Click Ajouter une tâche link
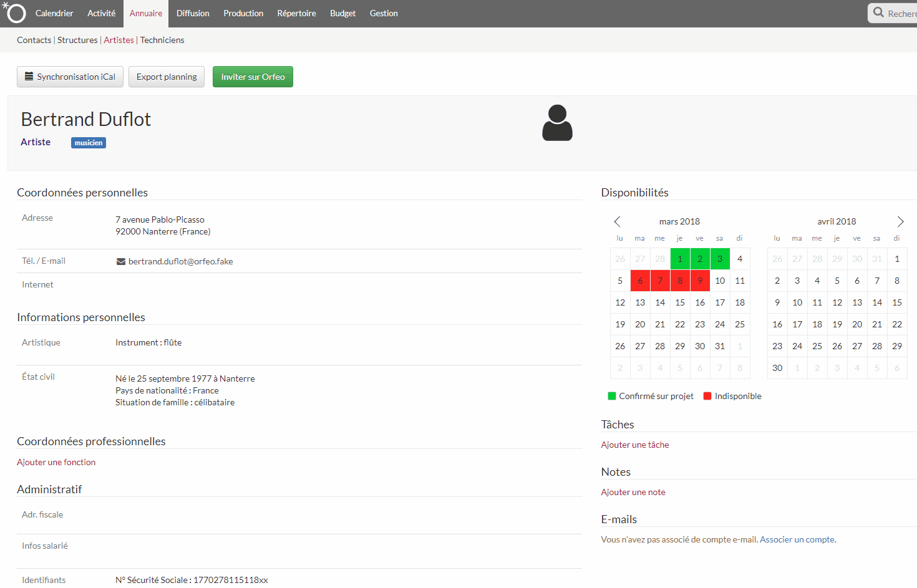 (x=635, y=445)
